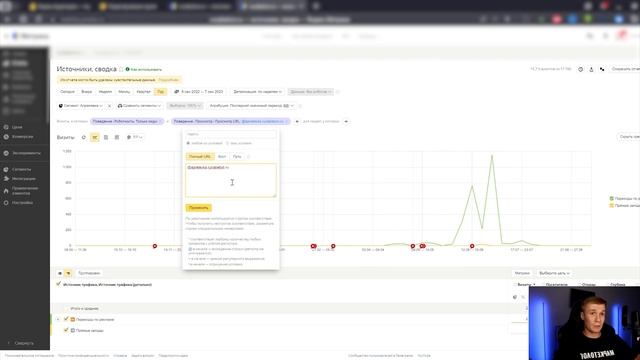Open the Как использовать help link
640x360 pixels.
[144, 69]
